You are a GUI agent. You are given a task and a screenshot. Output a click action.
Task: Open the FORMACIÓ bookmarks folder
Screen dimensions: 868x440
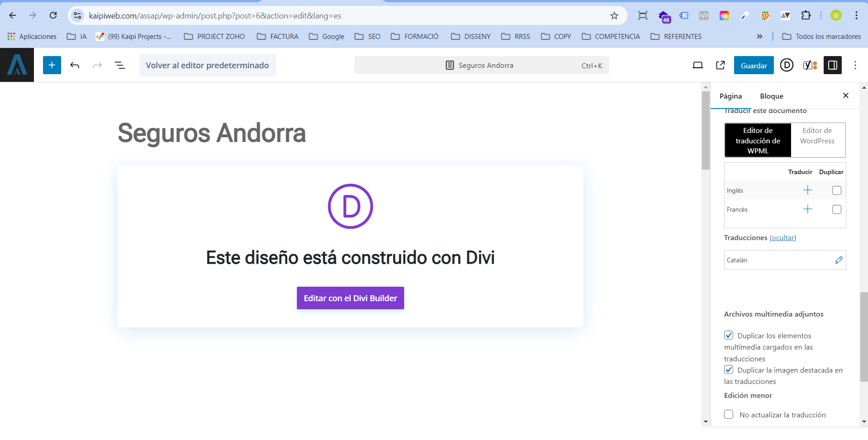415,36
